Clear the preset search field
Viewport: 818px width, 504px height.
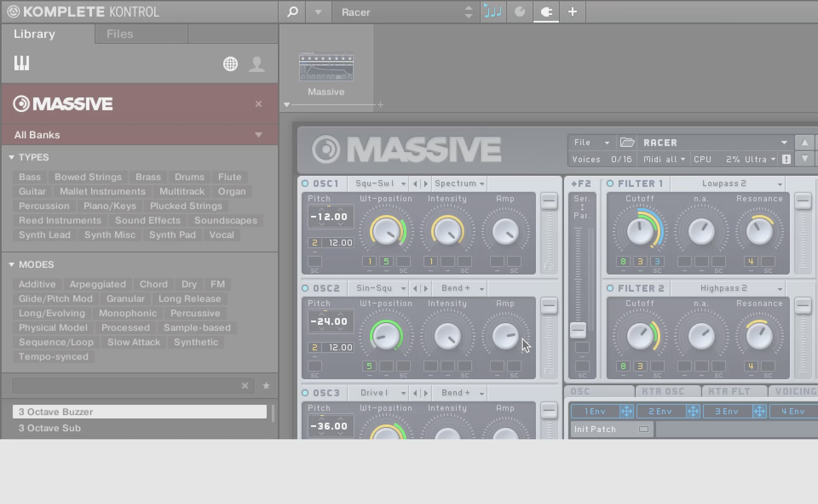(x=245, y=386)
